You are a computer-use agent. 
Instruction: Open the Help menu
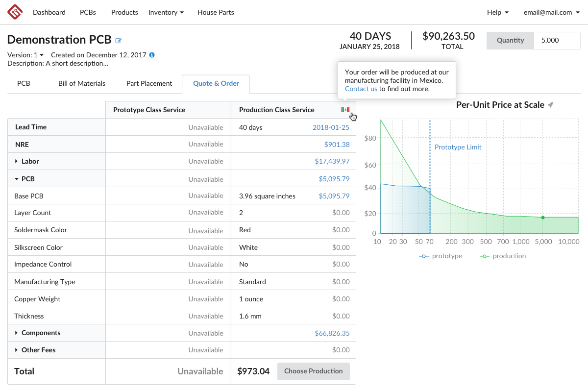497,12
